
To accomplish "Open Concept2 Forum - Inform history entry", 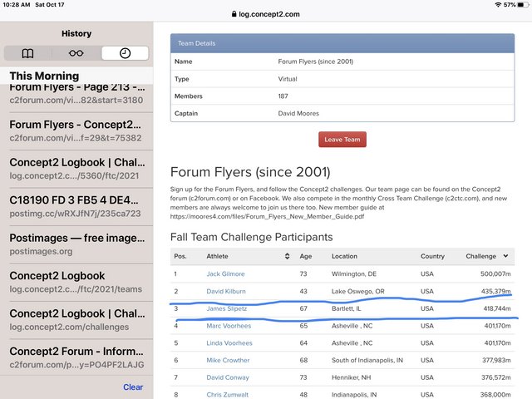I will coord(77,357).
